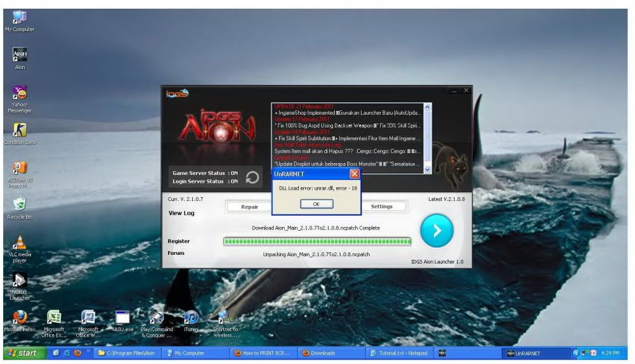Open Yahoo! Messenger desktop icon
635x364 pixels.
20,98
